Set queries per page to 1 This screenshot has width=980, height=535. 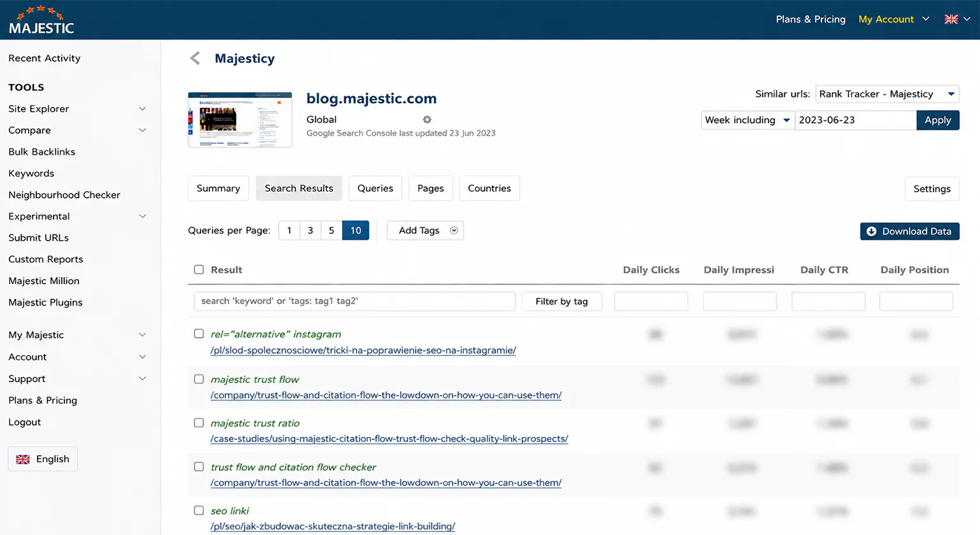[x=289, y=230]
